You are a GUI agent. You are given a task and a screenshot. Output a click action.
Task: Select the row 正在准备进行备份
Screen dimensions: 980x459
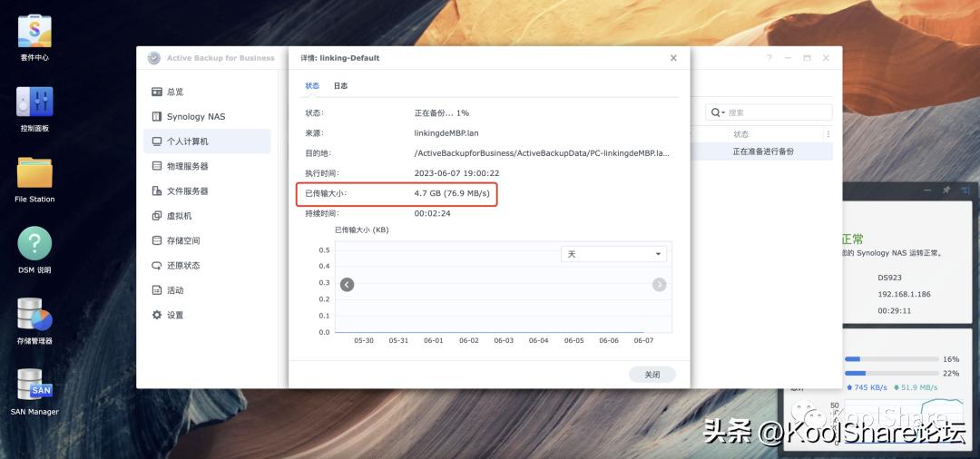click(x=761, y=151)
